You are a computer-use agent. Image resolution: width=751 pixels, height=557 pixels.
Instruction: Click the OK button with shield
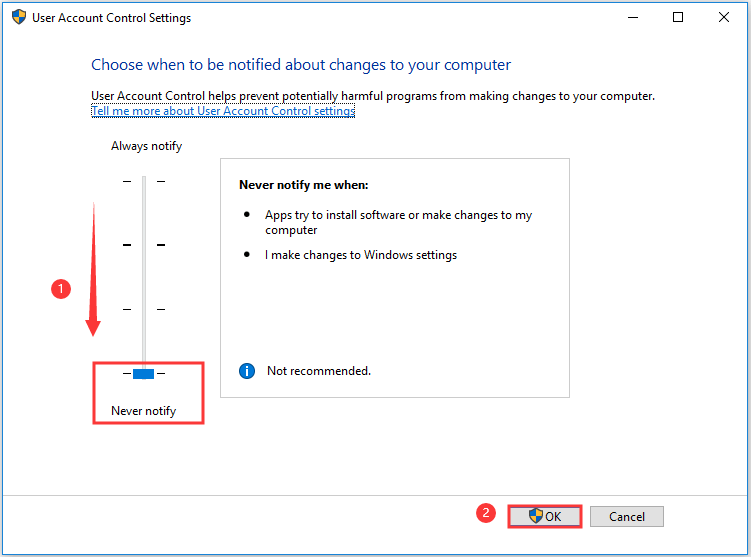click(x=545, y=516)
